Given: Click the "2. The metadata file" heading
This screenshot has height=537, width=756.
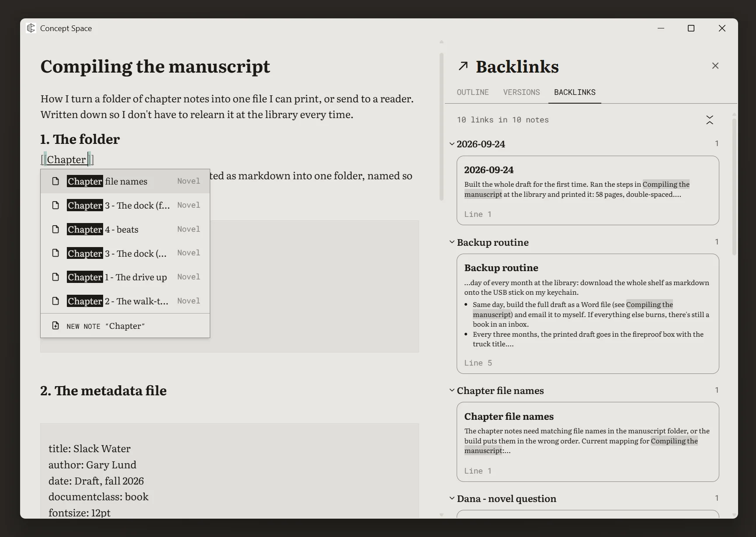Looking at the screenshot, I should pos(104,391).
